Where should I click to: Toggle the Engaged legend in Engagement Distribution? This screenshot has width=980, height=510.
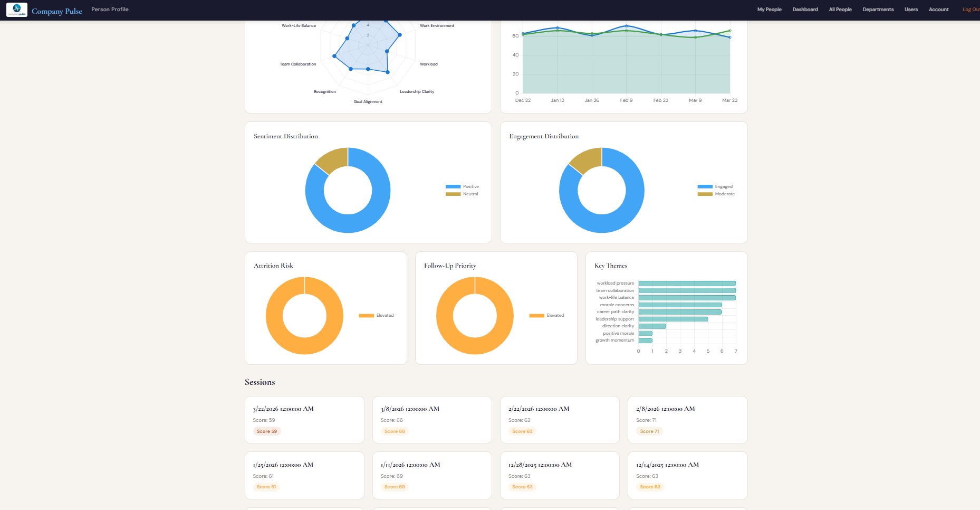(x=713, y=186)
